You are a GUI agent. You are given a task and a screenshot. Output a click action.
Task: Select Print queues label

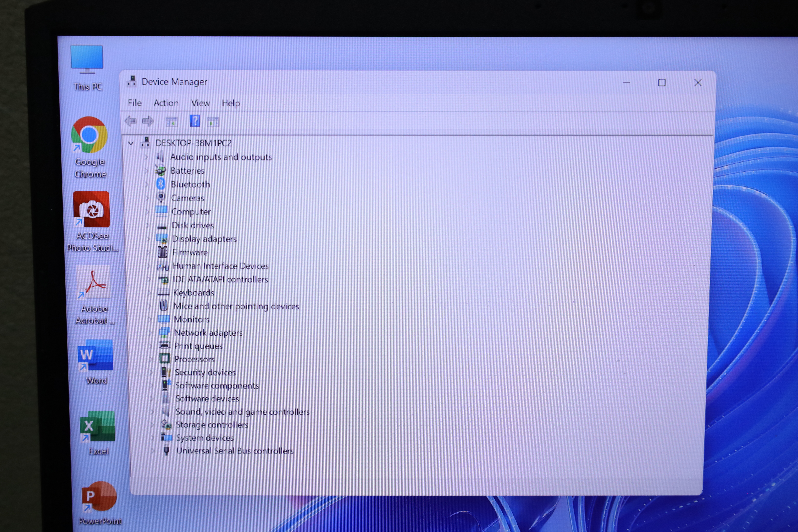(x=198, y=346)
